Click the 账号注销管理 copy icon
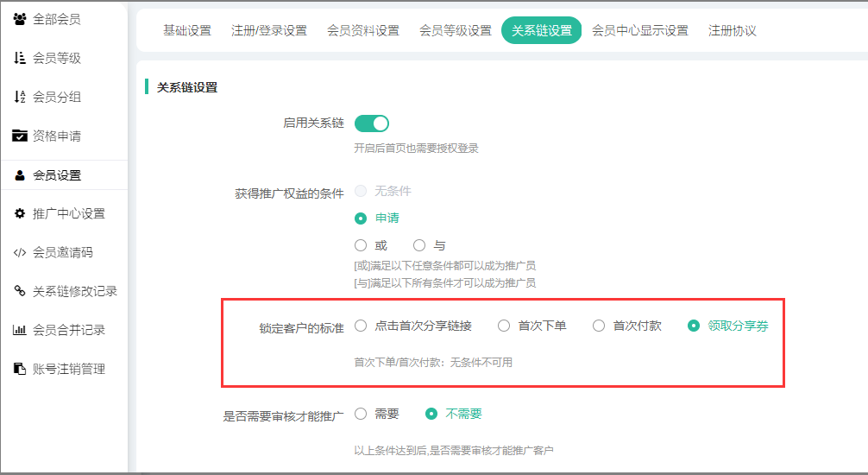The height and width of the screenshot is (475, 868). (20, 369)
